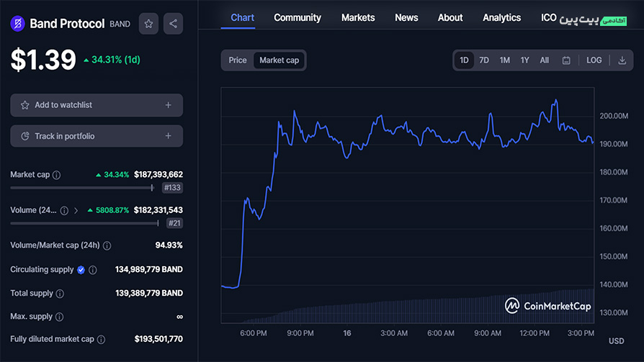Click the USD currency label under chart

pos(616,341)
